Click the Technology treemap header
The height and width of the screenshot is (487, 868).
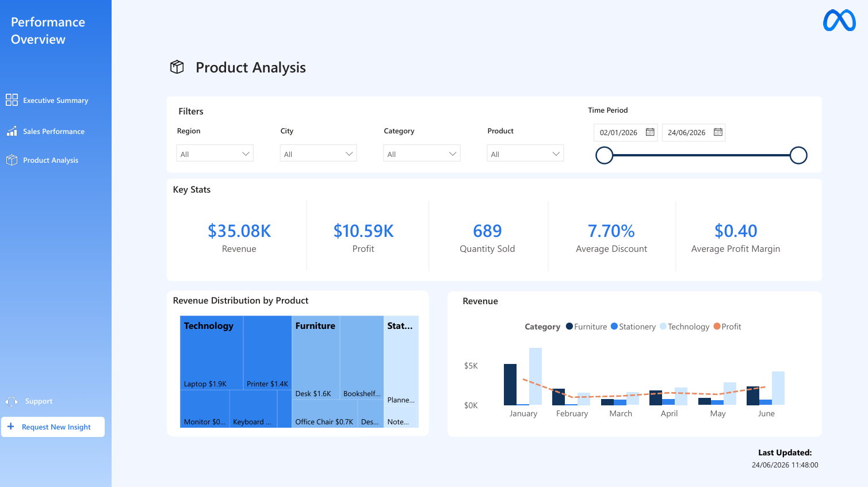[209, 326]
